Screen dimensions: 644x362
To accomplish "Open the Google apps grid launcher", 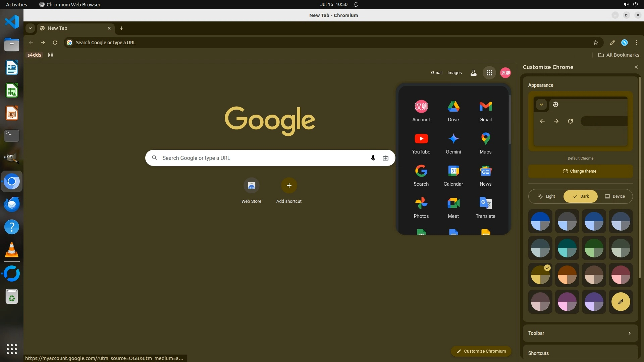I will [489, 73].
